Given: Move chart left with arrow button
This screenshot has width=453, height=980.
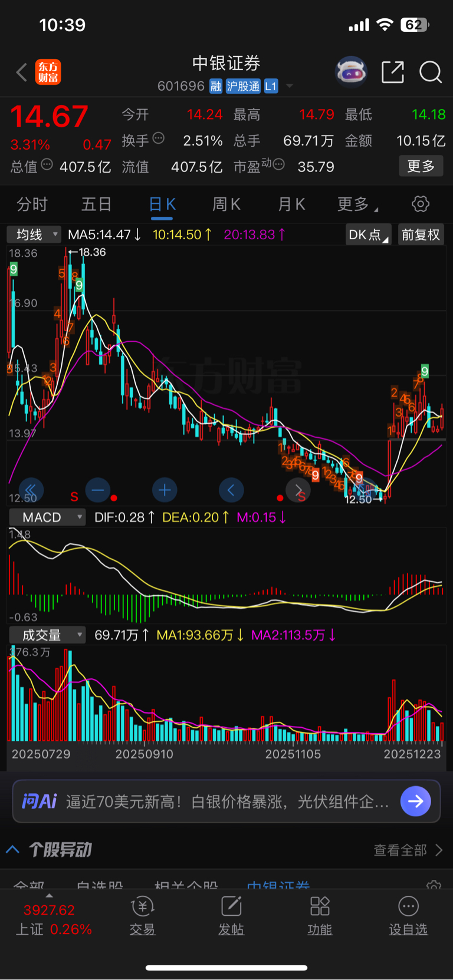Looking at the screenshot, I should pos(231,490).
